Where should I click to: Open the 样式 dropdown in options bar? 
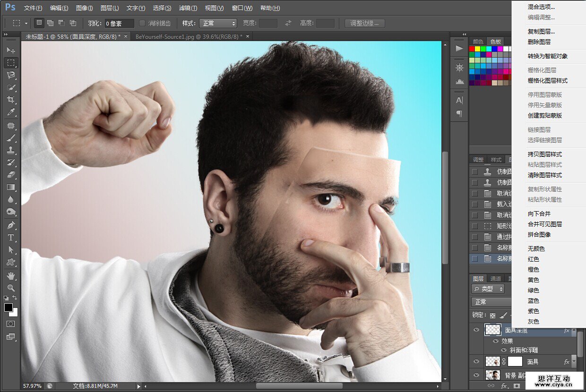pos(218,23)
